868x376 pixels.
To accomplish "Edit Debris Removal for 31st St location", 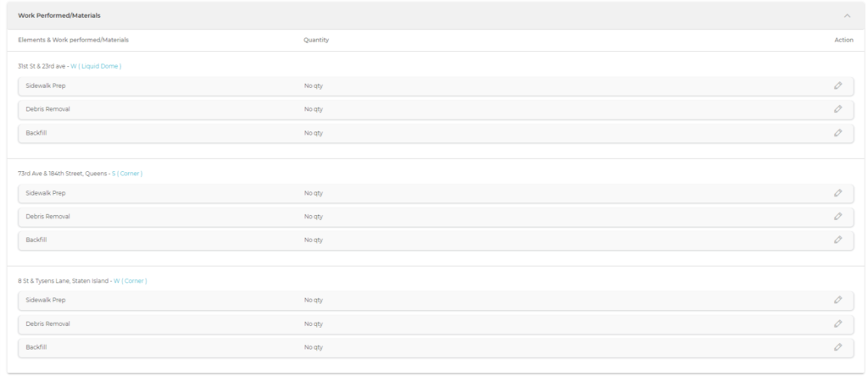I will click(837, 109).
